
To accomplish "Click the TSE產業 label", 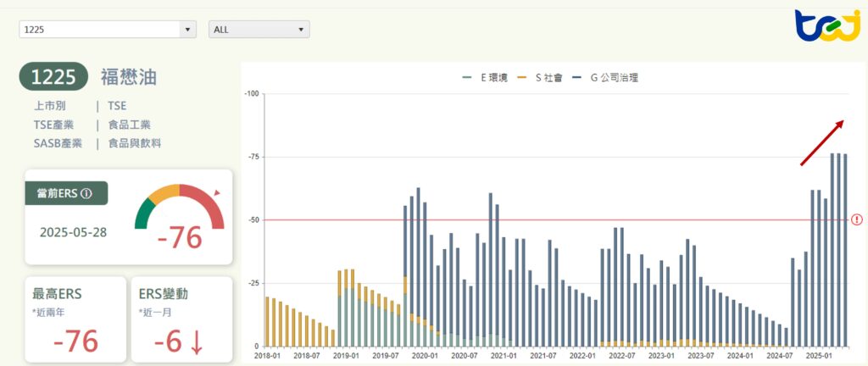I will pos(53,125).
